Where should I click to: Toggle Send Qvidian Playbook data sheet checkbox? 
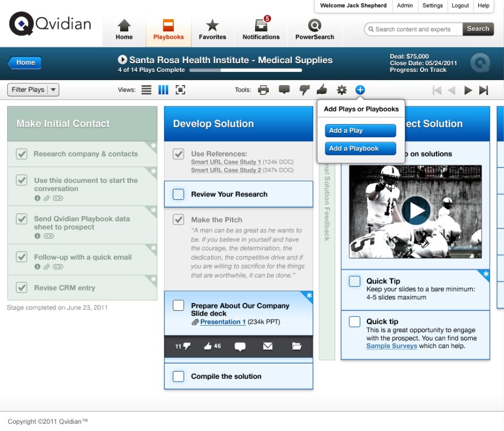pos(21,219)
